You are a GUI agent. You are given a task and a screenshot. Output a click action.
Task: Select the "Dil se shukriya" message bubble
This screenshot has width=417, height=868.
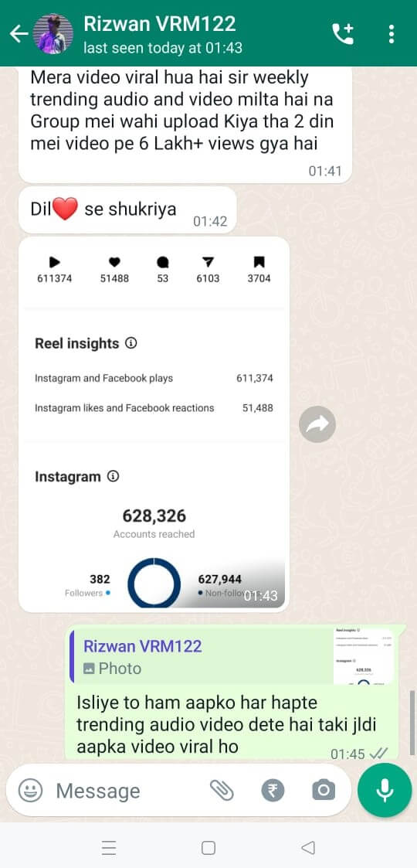(x=127, y=209)
